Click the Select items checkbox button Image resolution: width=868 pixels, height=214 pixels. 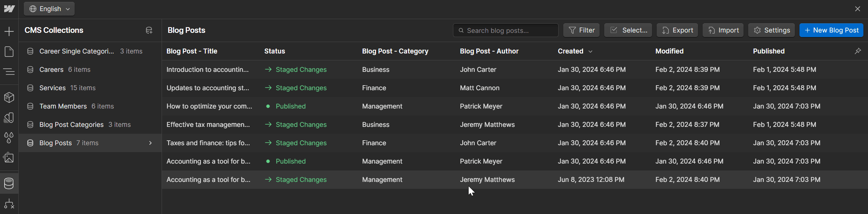pos(628,30)
